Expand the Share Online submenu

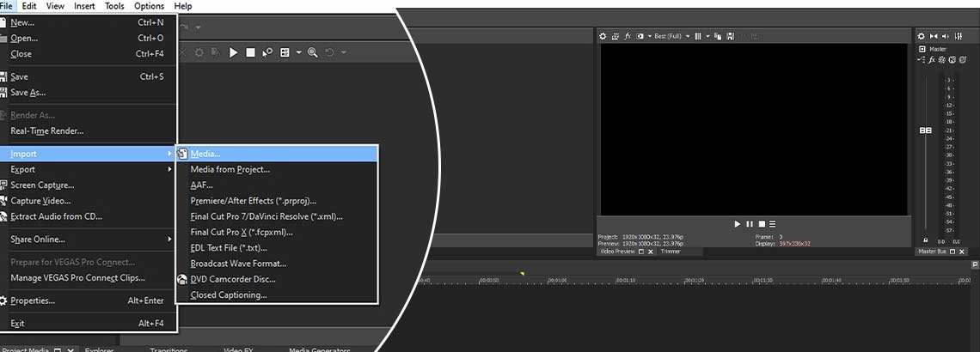pos(169,239)
